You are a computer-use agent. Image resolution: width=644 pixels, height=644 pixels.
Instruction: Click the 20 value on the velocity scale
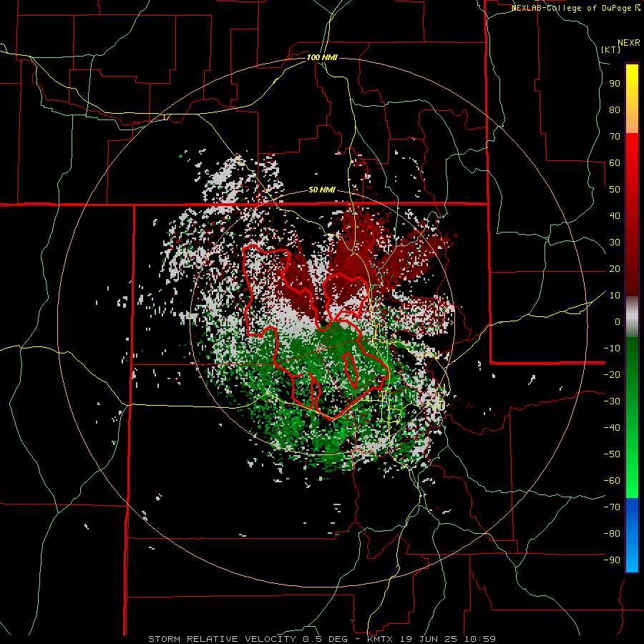tap(615, 269)
